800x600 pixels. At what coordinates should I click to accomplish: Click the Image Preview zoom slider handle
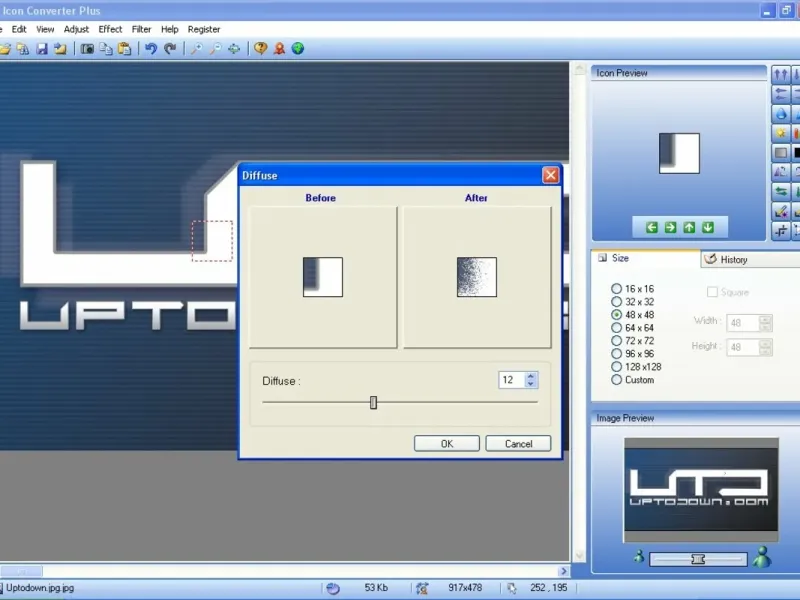(x=698, y=560)
